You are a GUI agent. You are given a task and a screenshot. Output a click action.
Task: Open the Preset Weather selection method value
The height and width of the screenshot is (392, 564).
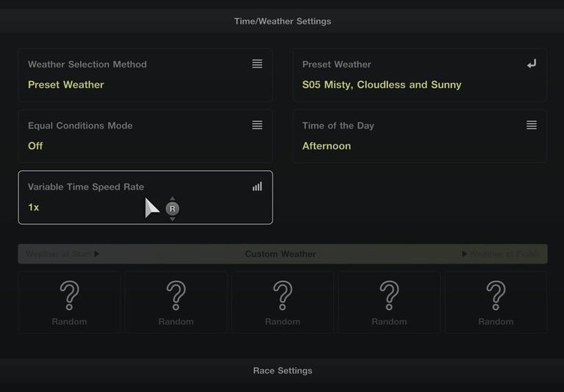(x=66, y=85)
